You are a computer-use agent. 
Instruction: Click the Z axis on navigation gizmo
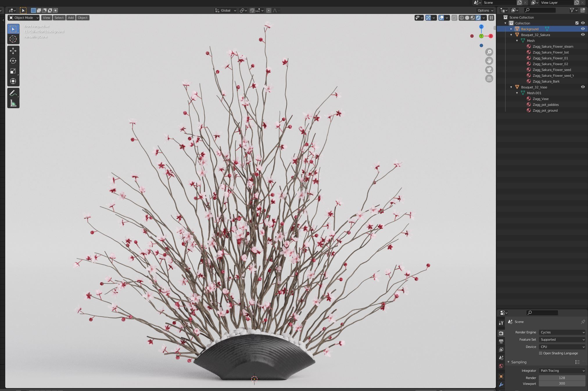click(481, 27)
